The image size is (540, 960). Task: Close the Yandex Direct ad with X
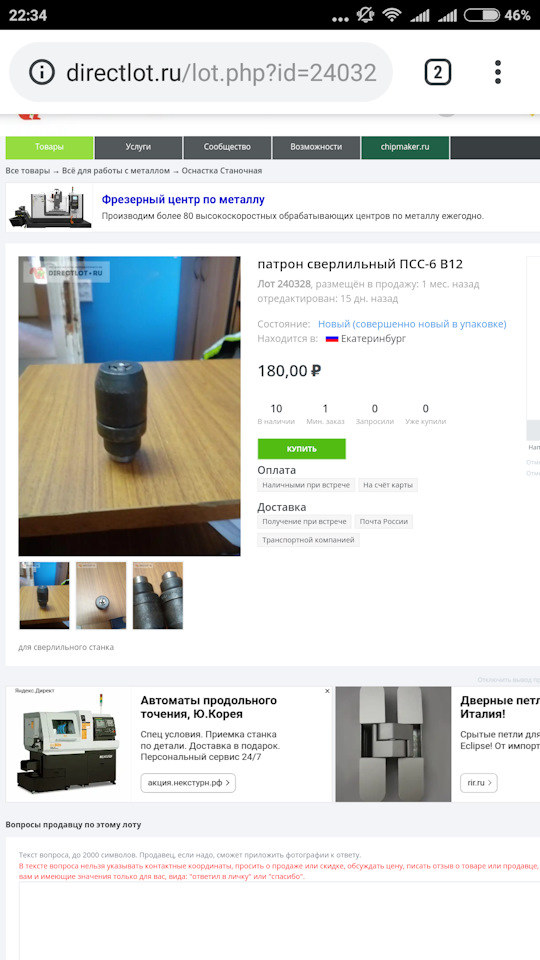pos(327,691)
